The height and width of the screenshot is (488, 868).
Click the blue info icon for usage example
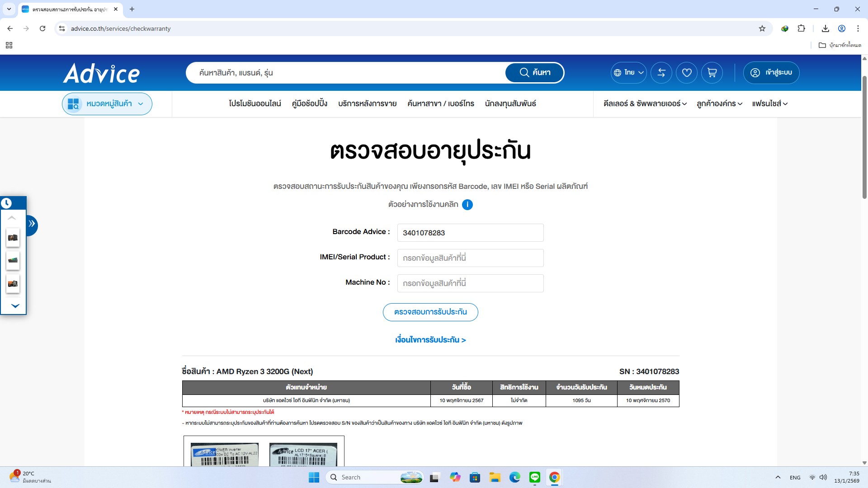pyautogui.click(x=467, y=205)
